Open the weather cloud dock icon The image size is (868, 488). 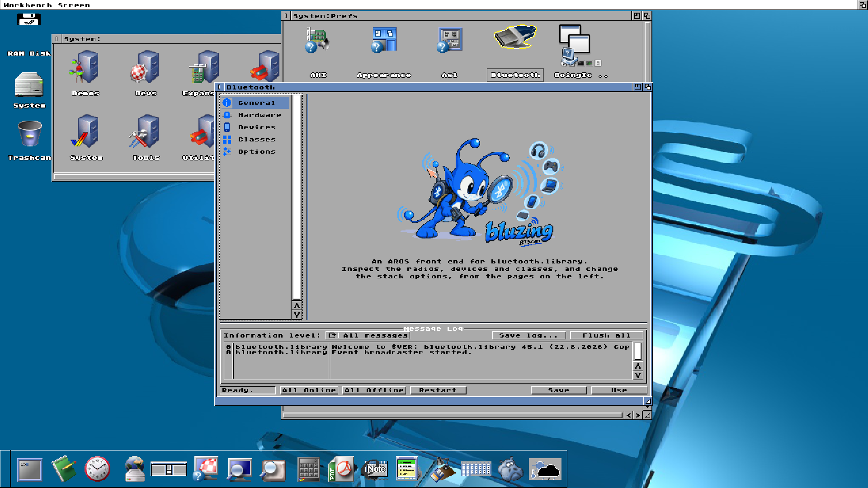tap(546, 470)
